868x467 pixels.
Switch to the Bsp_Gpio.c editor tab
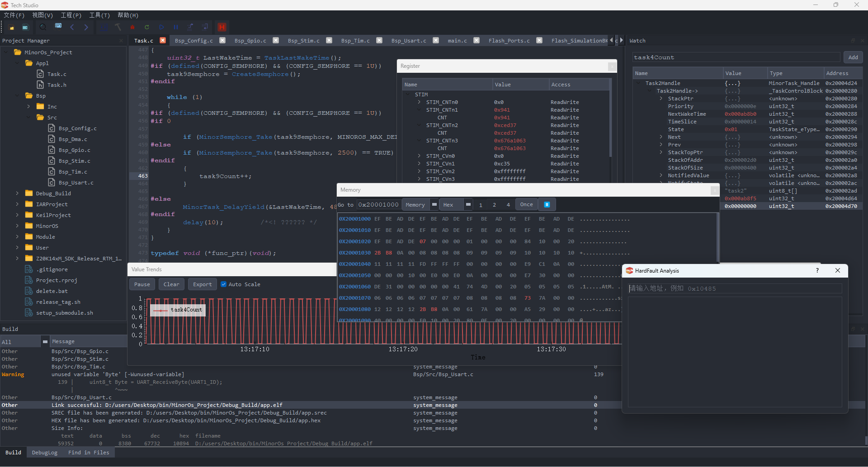click(250, 41)
